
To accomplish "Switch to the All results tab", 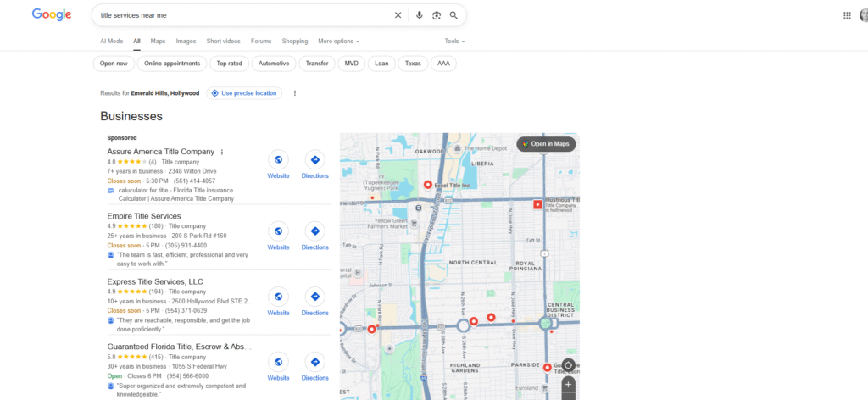I will point(136,41).
